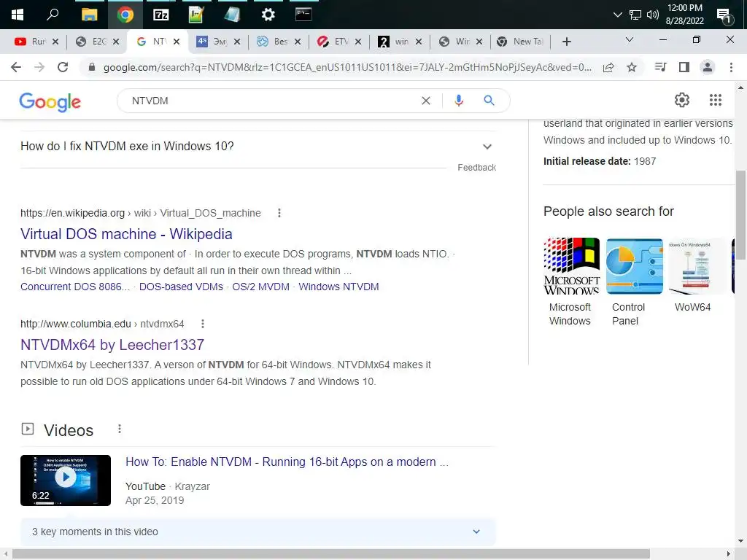Screen dimensions: 747x560
Task: Show hidden system tray icons
Action: (x=617, y=15)
